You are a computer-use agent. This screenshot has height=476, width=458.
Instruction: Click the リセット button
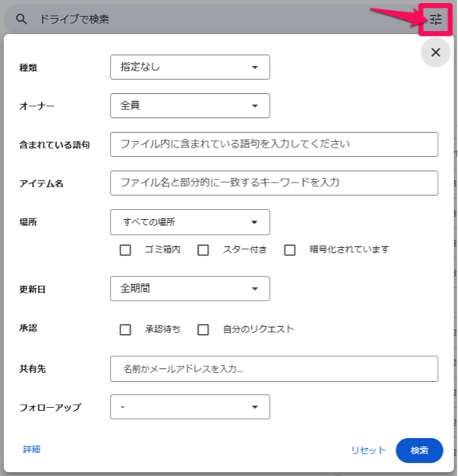(x=368, y=450)
